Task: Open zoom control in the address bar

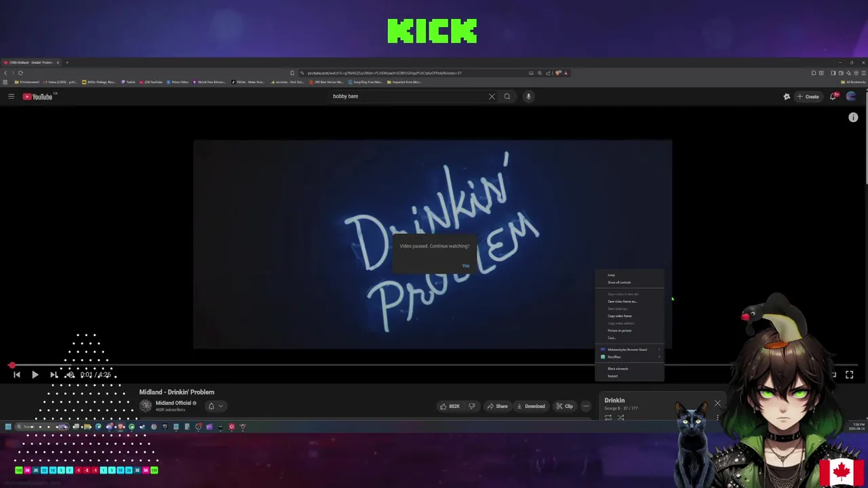Action: point(540,73)
